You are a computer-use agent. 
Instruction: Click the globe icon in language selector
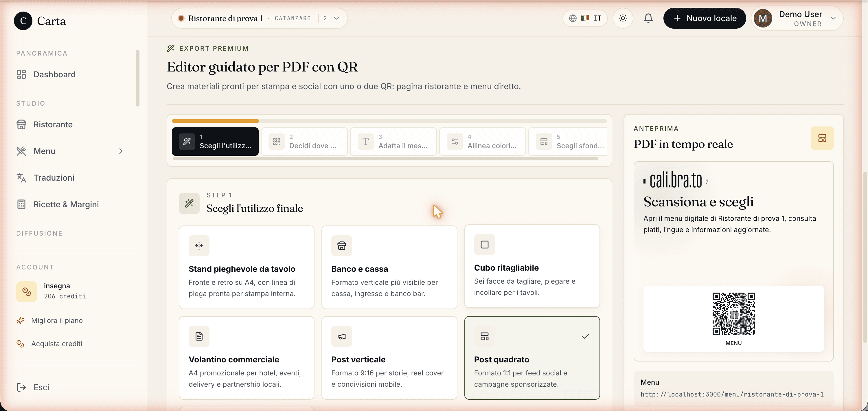573,18
